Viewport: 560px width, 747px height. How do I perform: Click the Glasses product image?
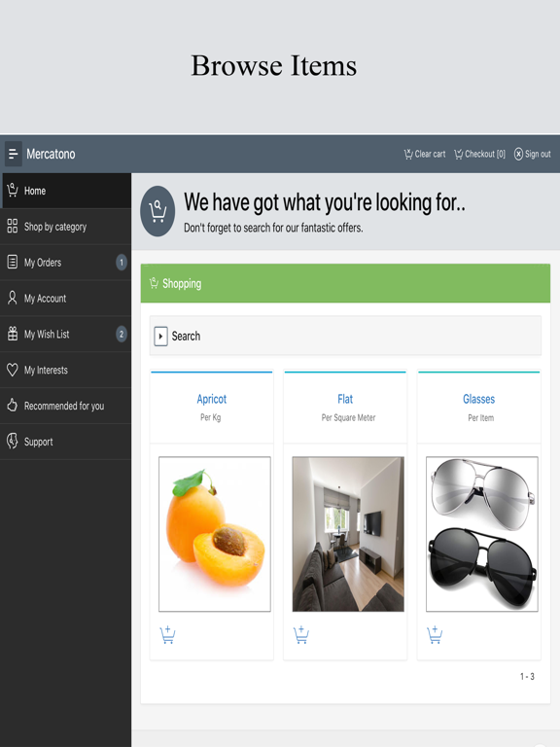coord(482,534)
